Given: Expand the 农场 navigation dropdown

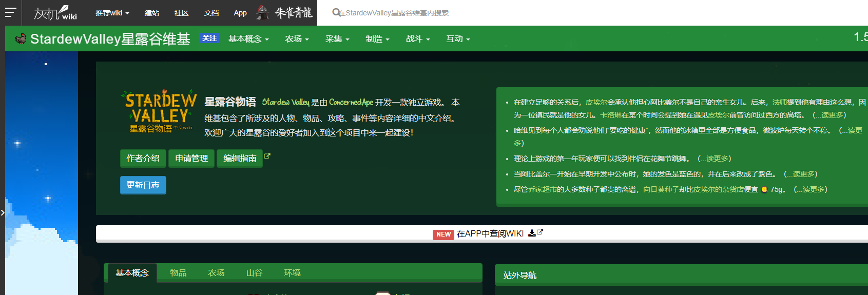Looking at the screenshot, I should tap(297, 38).
